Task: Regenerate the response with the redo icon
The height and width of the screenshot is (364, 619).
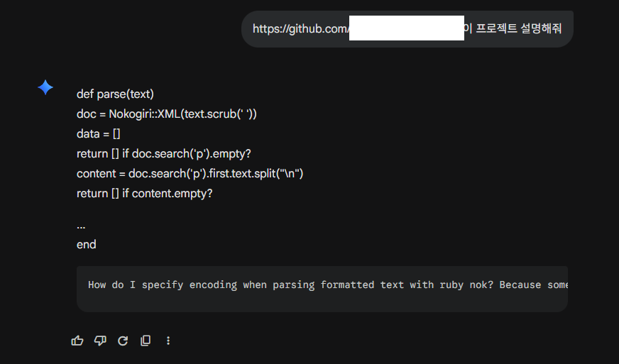Action: (123, 341)
